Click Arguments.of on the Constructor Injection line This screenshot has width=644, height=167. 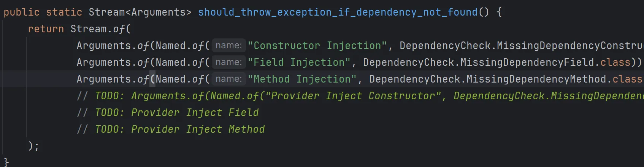(113, 46)
